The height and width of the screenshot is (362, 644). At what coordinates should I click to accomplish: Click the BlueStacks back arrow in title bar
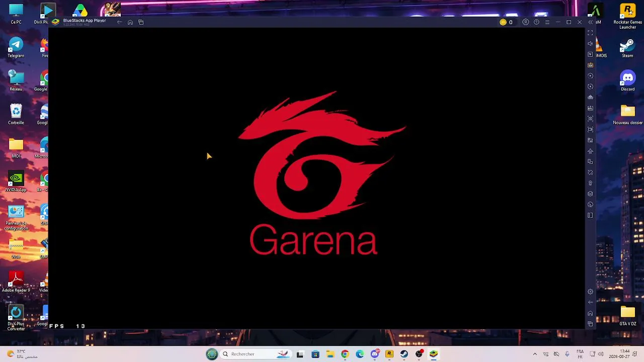pos(119,22)
